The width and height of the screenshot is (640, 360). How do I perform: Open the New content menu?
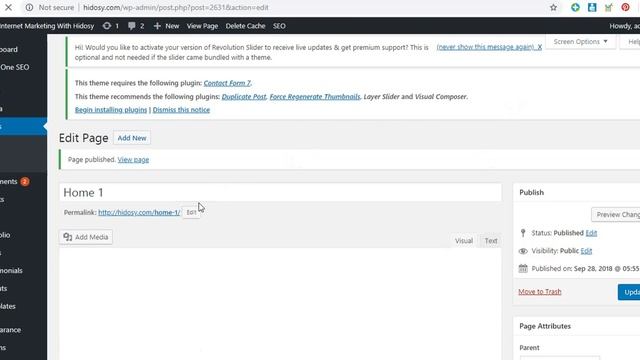pos(167,26)
